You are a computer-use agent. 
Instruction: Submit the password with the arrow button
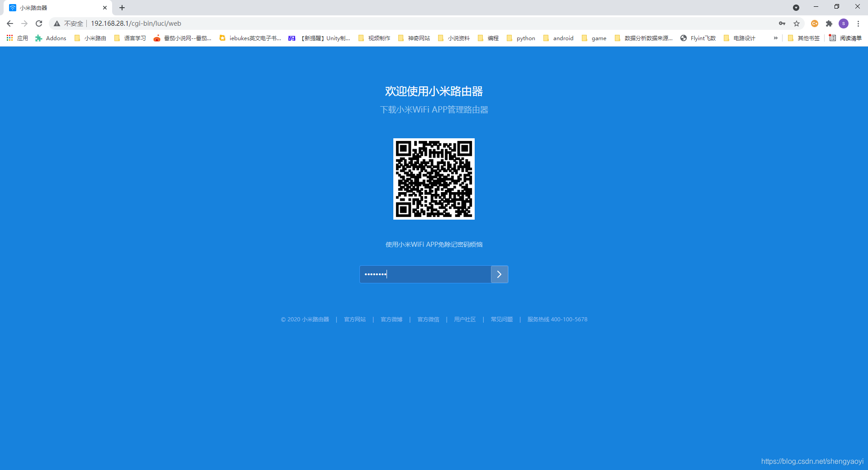pyautogui.click(x=500, y=274)
